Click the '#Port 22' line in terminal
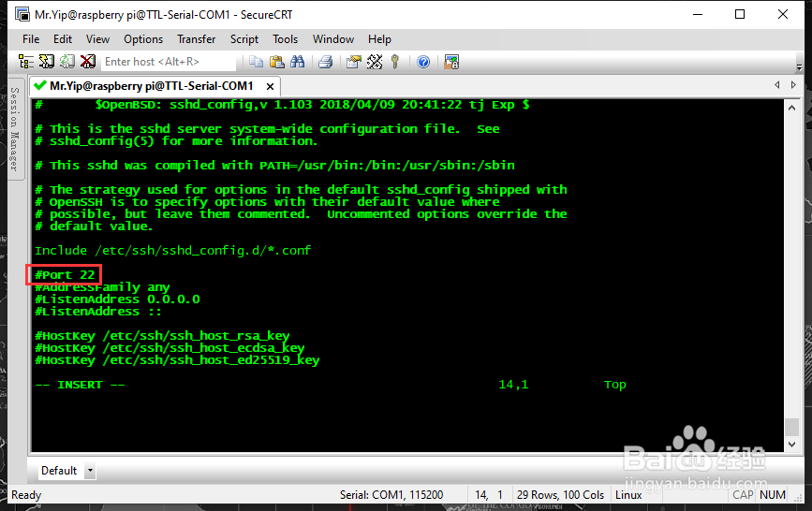Image resolution: width=812 pixels, height=511 pixels. click(x=65, y=275)
